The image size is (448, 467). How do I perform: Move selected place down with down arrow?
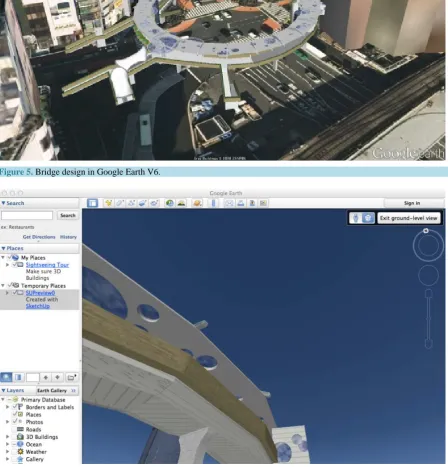click(x=57, y=377)
